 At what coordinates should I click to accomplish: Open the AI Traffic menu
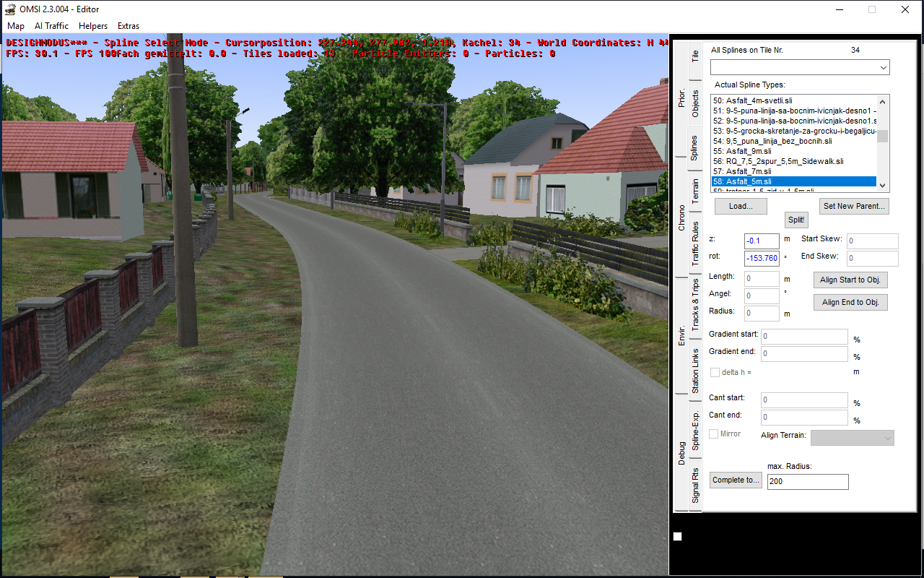[51, 26]
